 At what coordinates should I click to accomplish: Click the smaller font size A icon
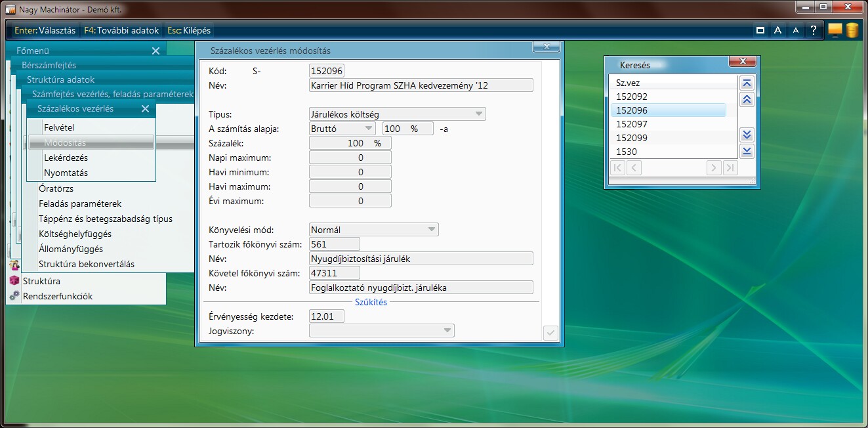pyautogui.click(x=796, y=30)
